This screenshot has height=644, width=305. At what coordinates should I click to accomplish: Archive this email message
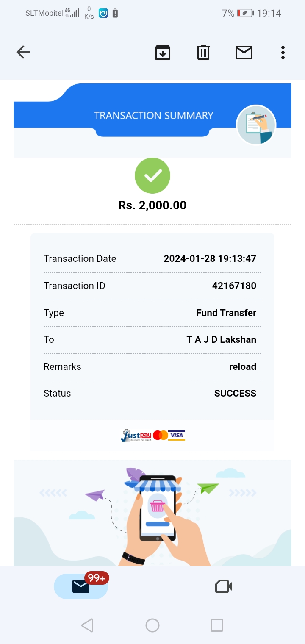(x=163, y=53)
